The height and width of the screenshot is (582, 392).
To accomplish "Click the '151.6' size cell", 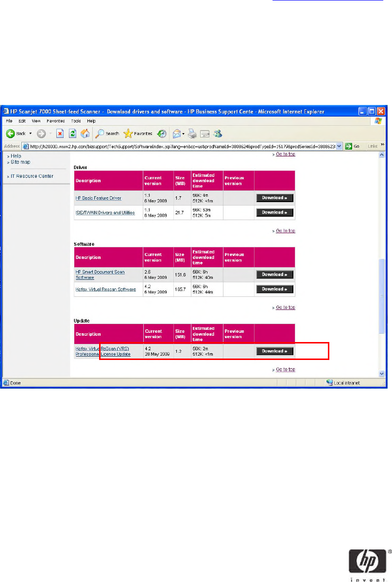I will 180,274.
